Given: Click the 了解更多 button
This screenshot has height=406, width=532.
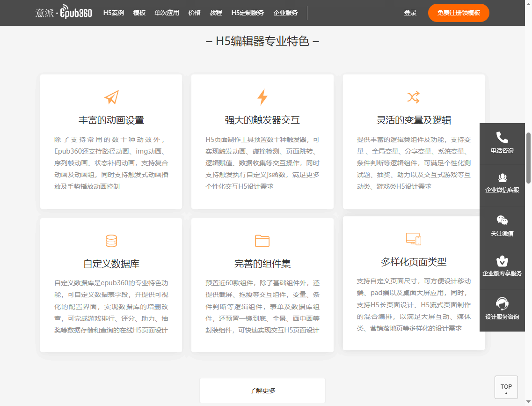Looking at the screenshot, I should (x=262, y=390).
